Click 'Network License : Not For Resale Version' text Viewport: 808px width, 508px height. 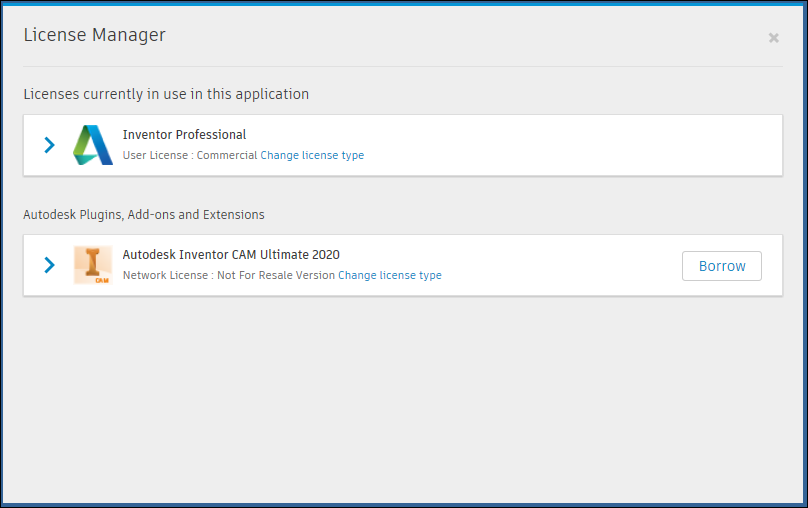229,275
